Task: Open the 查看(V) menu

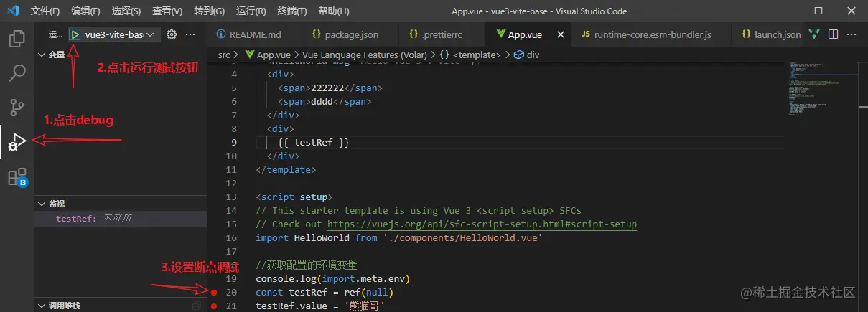Action: pyautogui.click(x=167, y=11)
